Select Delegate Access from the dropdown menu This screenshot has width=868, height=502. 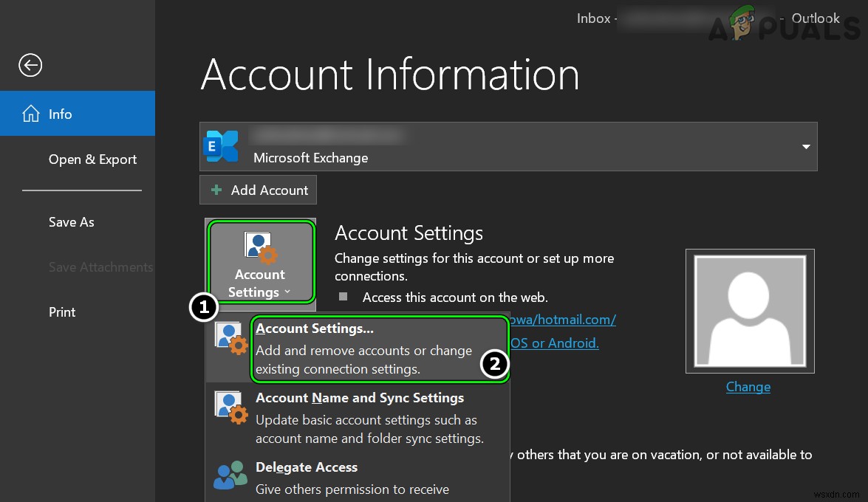(307, 467)
